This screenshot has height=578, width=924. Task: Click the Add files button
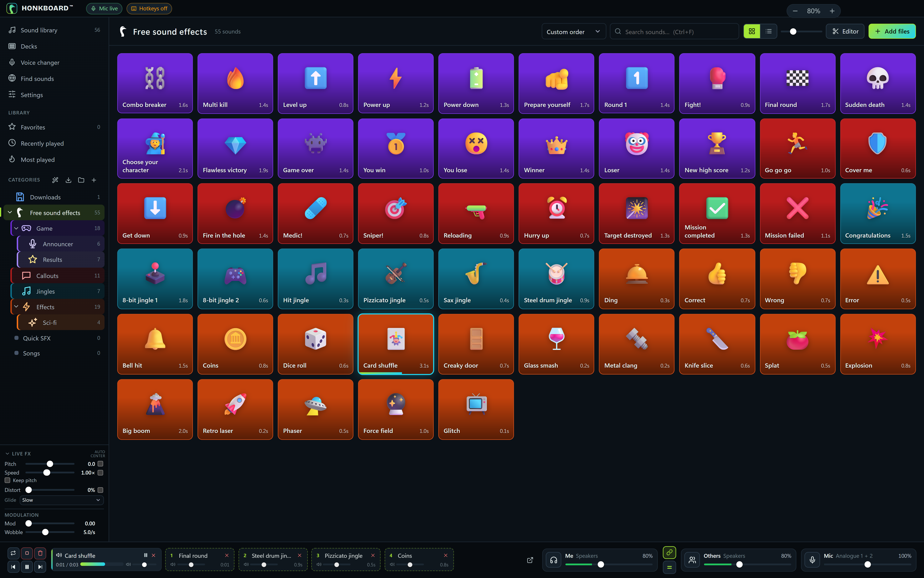pyautogui.click(x=892, y=31)
